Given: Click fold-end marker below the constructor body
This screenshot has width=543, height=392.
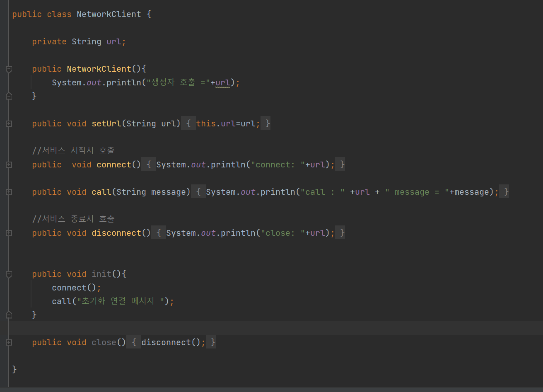Looking at the screenshot, I should pos(9,96).
